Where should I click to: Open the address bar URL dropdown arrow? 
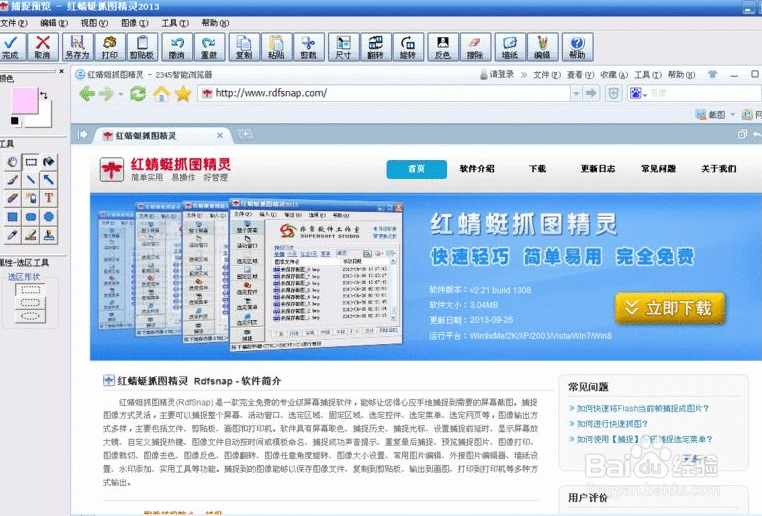576,93
